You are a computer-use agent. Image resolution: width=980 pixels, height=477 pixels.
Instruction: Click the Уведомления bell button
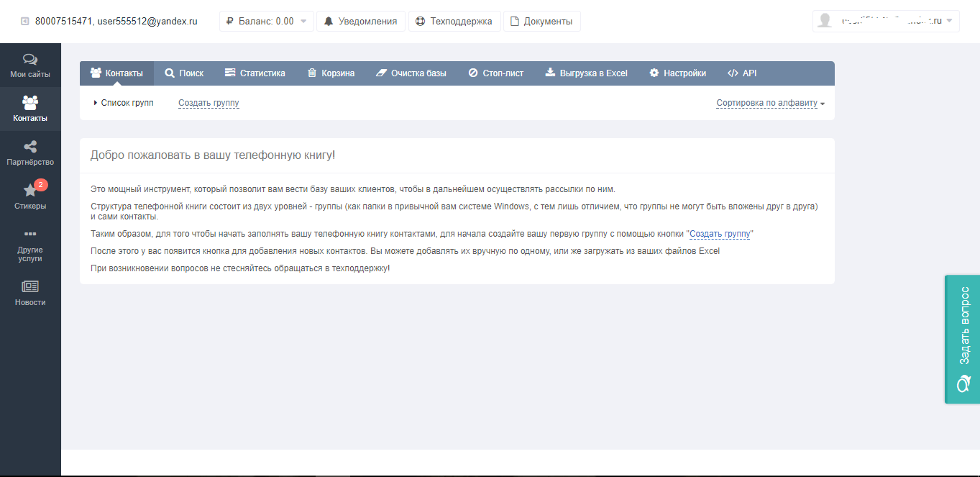point(361,22)
